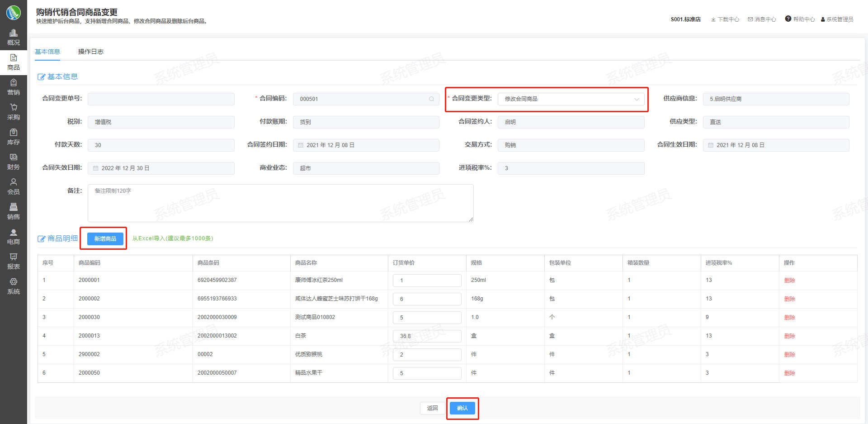Viewport: 868px width, 424px height.
Task: Open the 采购 purchasing section
Action: point(14,112)
